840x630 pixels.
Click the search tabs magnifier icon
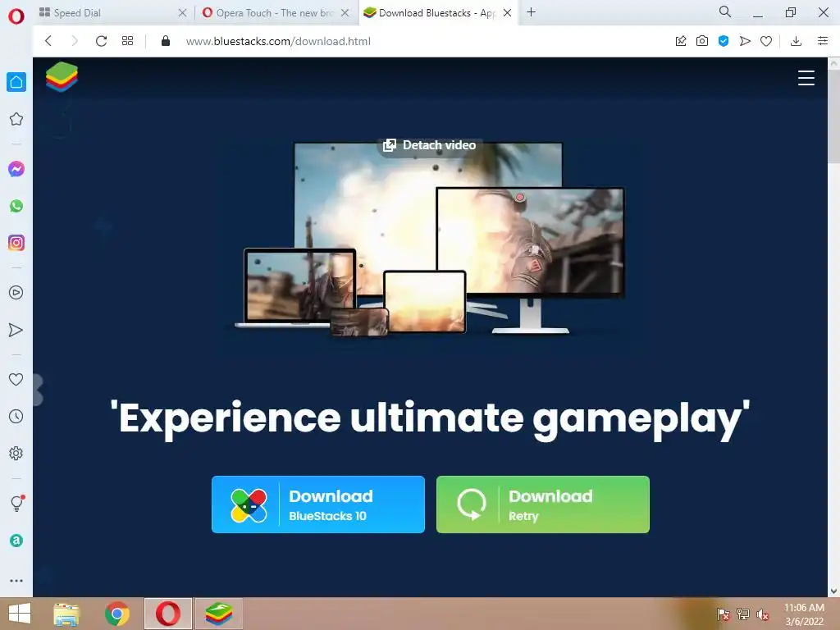coord(725,11)
